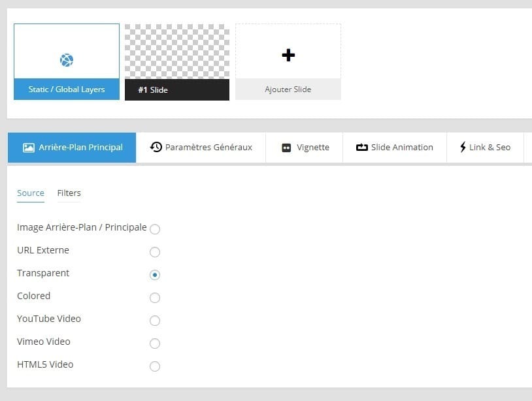Click the loop icon beside Slide Animation

[x=362, y=148]
